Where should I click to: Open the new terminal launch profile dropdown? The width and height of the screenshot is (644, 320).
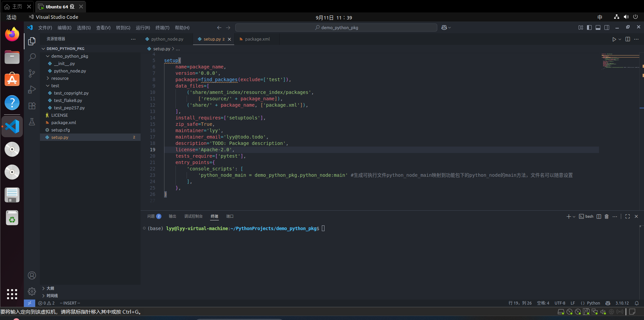pyautogui.click(x=574, y=217)
